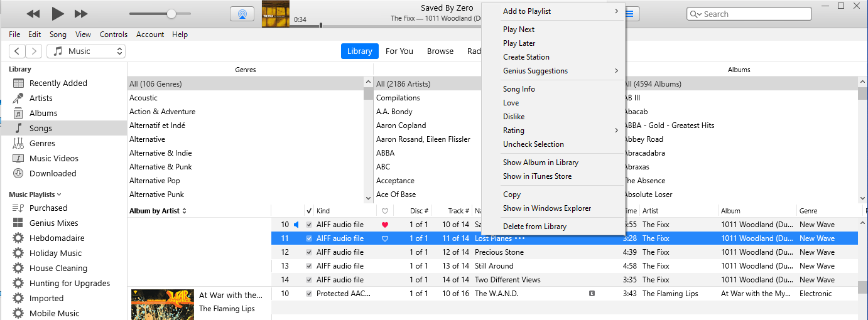Screen dimensions: 868x320
Task: Uncheck the checkbox for Still Around
Action: [x=308, y=266]
